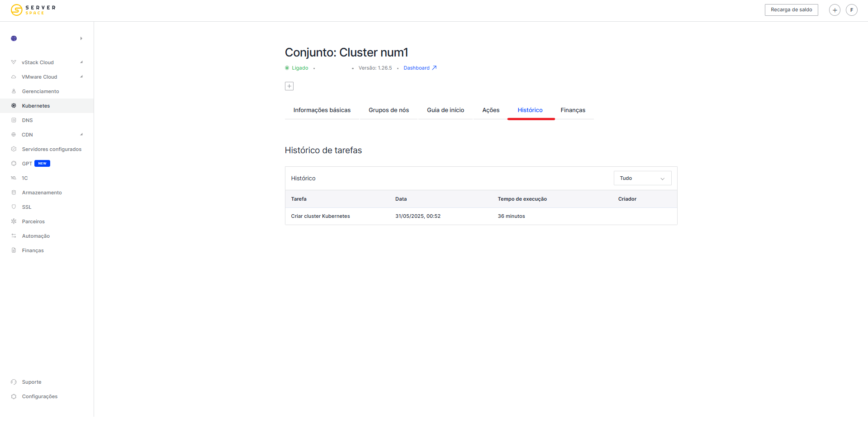Viewport: 868px width, 428px height.
Task: Click the CDN globe icon
Action: [x=14, y=135]
